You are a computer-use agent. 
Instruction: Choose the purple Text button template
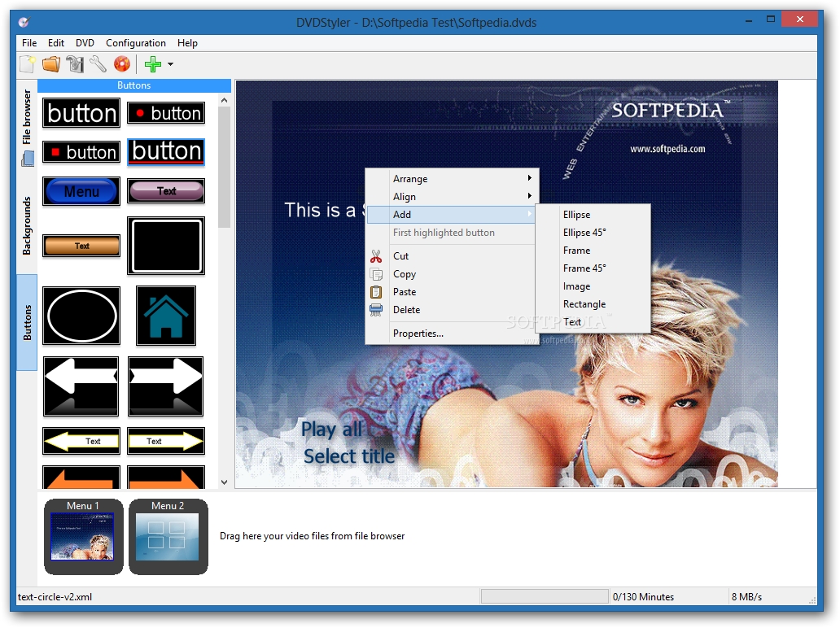coord(166,191)
